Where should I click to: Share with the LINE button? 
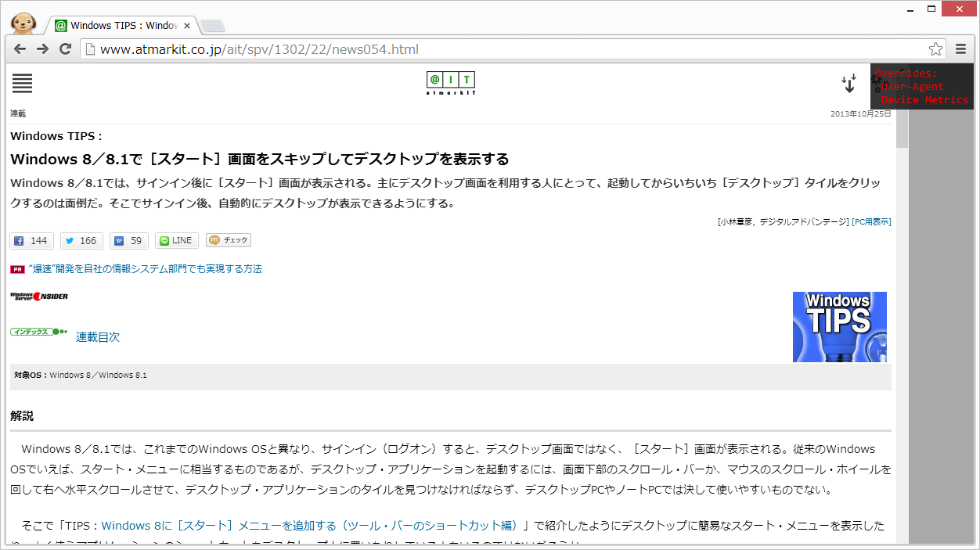coord(176,240)
